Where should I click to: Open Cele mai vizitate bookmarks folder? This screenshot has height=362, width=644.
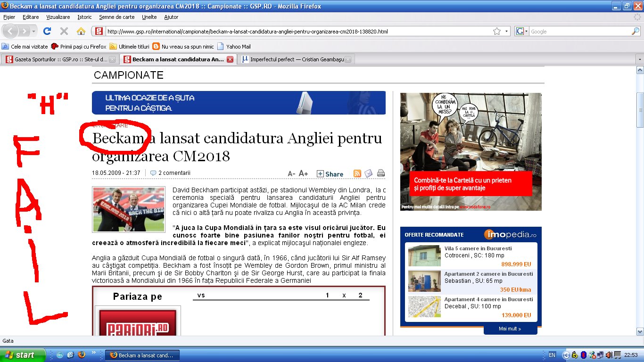[25, 47]
